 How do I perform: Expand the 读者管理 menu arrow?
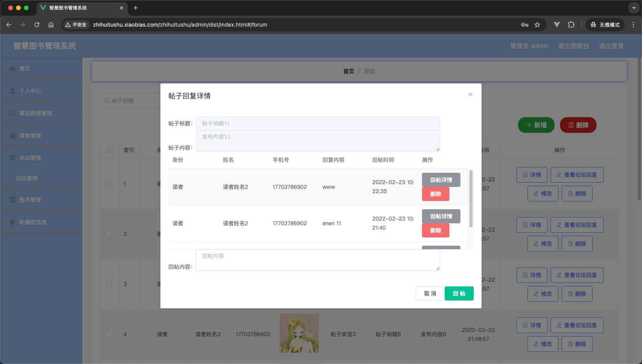pos(72,136)
